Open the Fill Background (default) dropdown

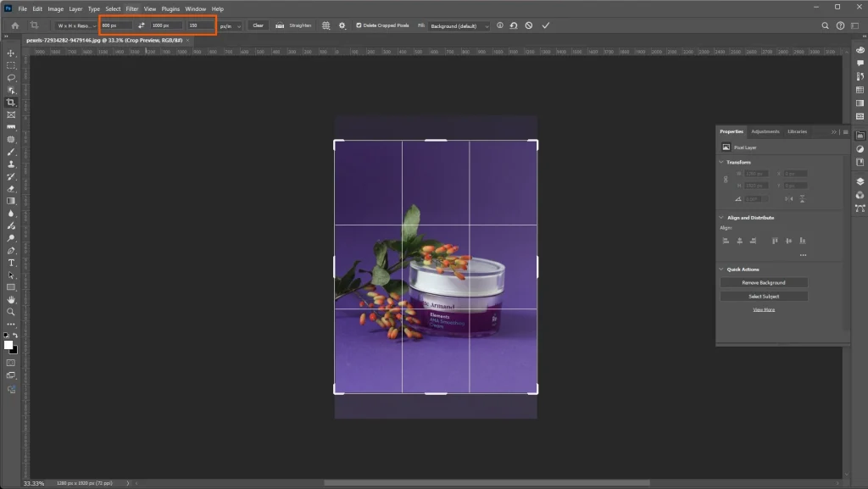point(459,26)
